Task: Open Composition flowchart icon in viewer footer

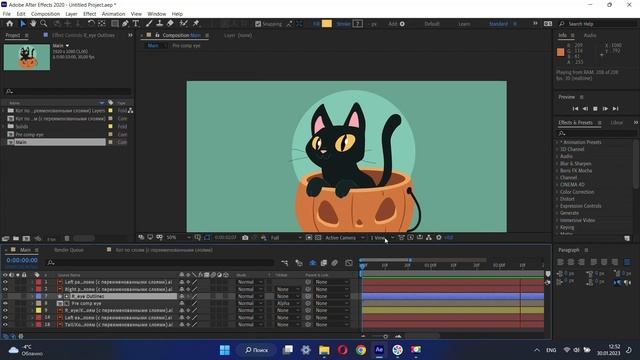Action: coord(429,238)
